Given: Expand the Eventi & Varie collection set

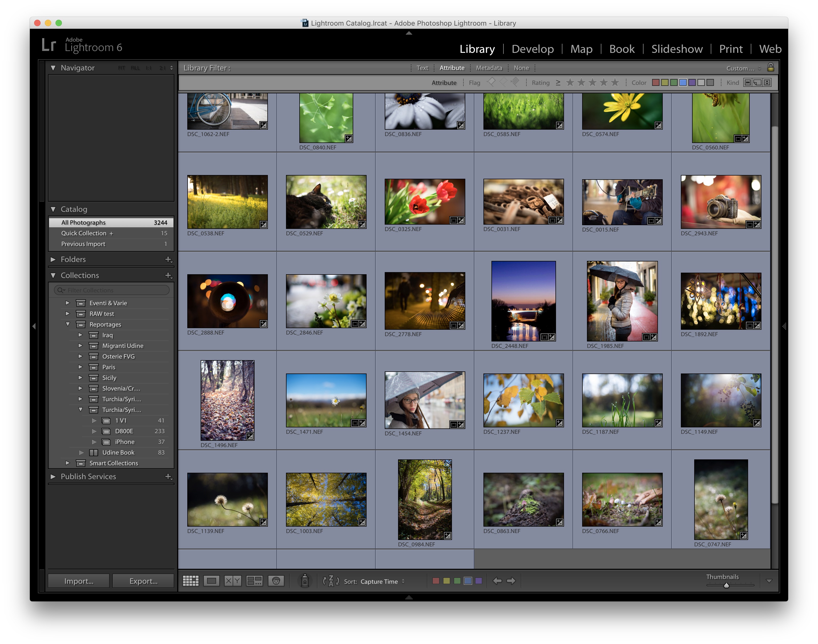Looking at the screenshot, I should click(67, 303).
